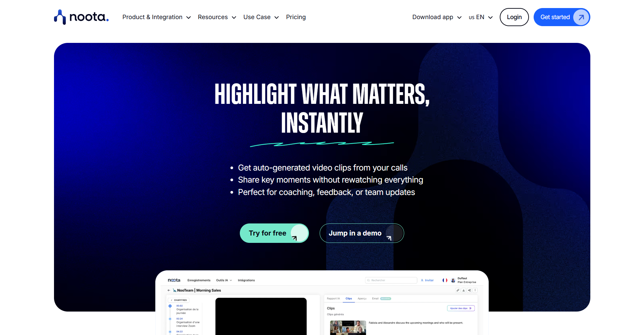This screenshot has height=335, width=644.
Task: Open the Use Case dropdown
Action: (x=261, y=17)
